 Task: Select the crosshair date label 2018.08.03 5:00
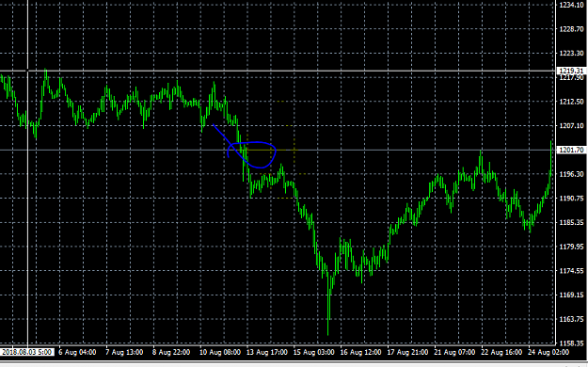[x=27, y=352]
